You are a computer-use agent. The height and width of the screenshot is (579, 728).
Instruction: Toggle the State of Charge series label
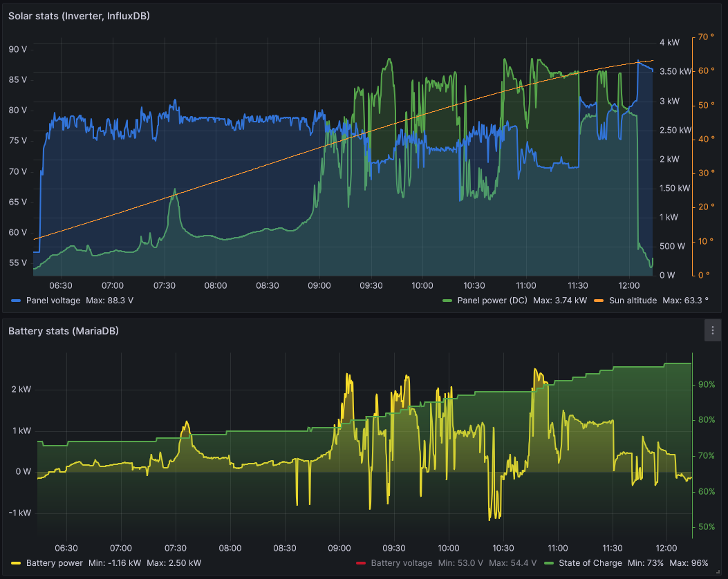click(590, 563)
